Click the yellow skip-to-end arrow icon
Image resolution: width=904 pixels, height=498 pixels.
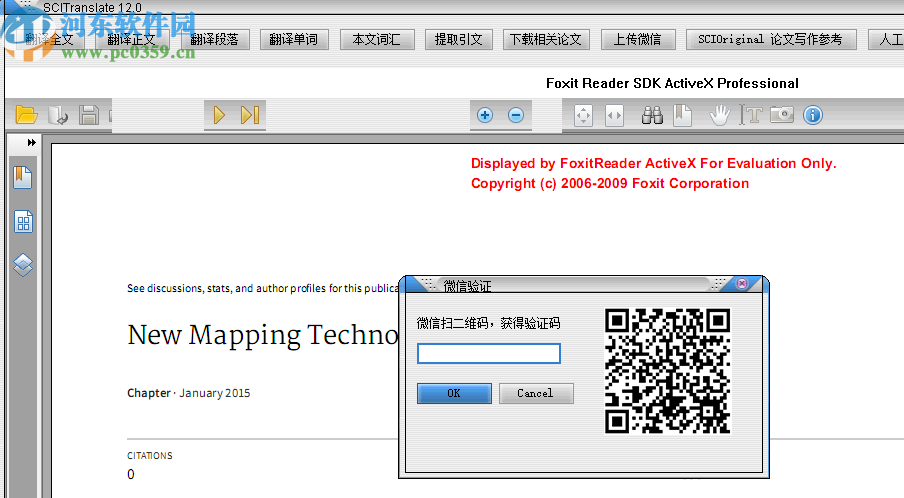tap(250, 115)
